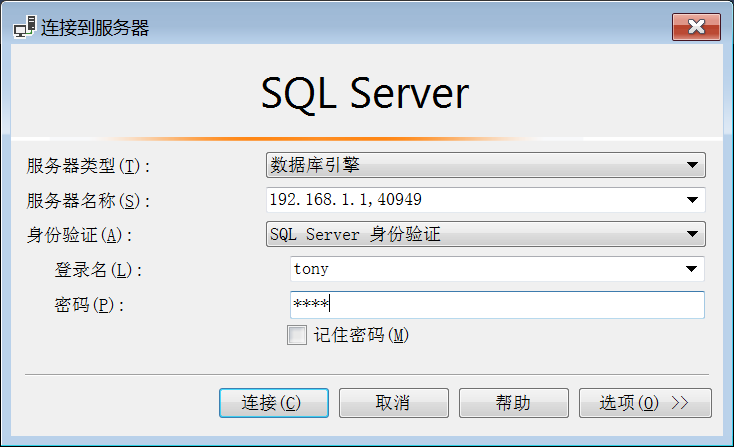
Task: Expand the 登录名 dropdown arrow
Action: [691, 269]
